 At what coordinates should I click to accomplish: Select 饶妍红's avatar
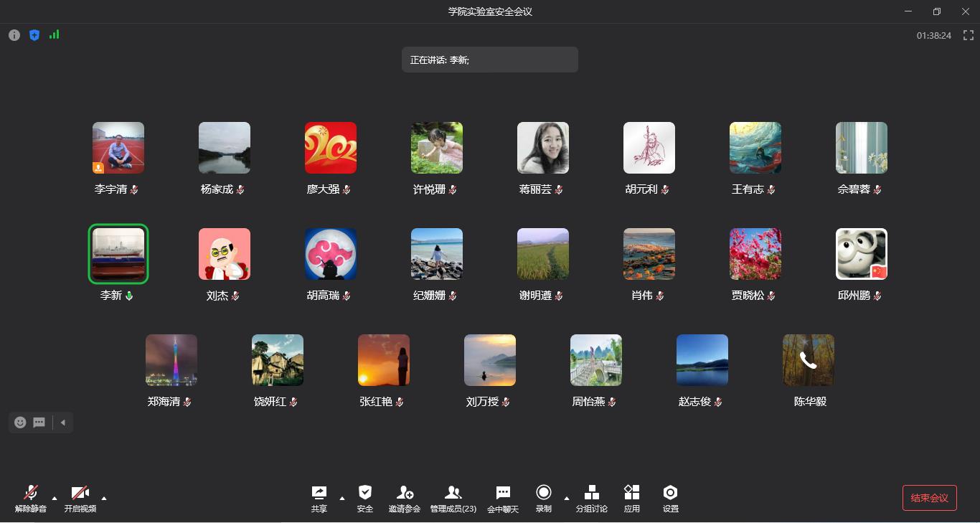pos(278,360)
